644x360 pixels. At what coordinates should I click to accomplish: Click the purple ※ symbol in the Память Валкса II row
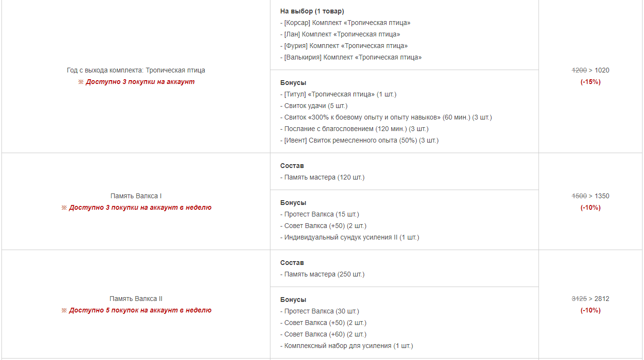(x=64, y=311)
